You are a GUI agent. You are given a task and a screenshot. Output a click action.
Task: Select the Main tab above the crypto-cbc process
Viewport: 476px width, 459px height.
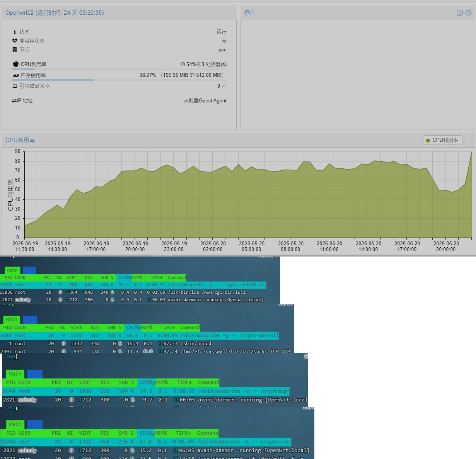point(15,424)
